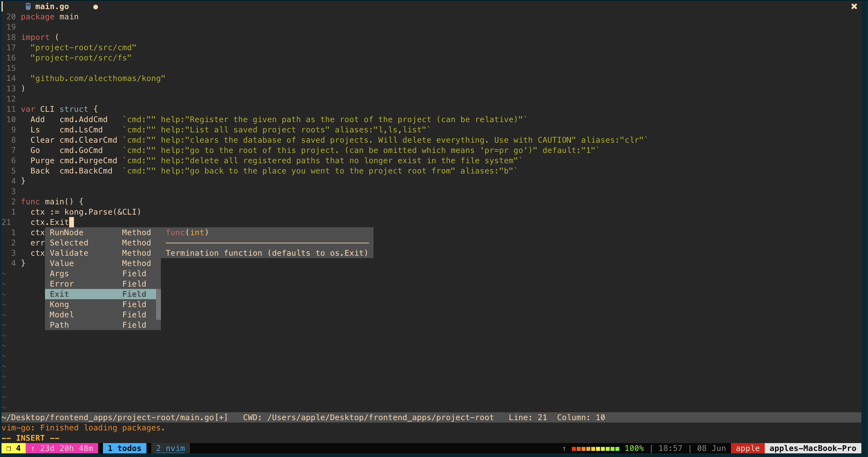Click the upload arrow near battery bar

[x=564, y=449]
